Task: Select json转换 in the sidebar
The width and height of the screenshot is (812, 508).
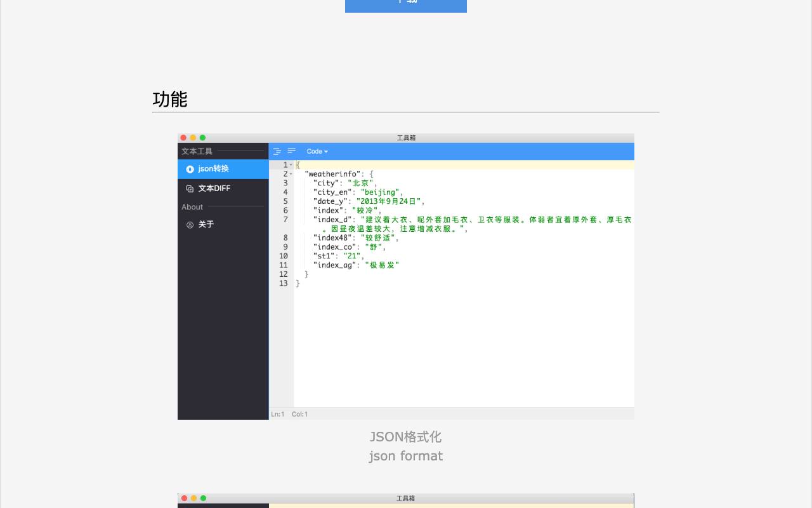Action: (223, 169)
